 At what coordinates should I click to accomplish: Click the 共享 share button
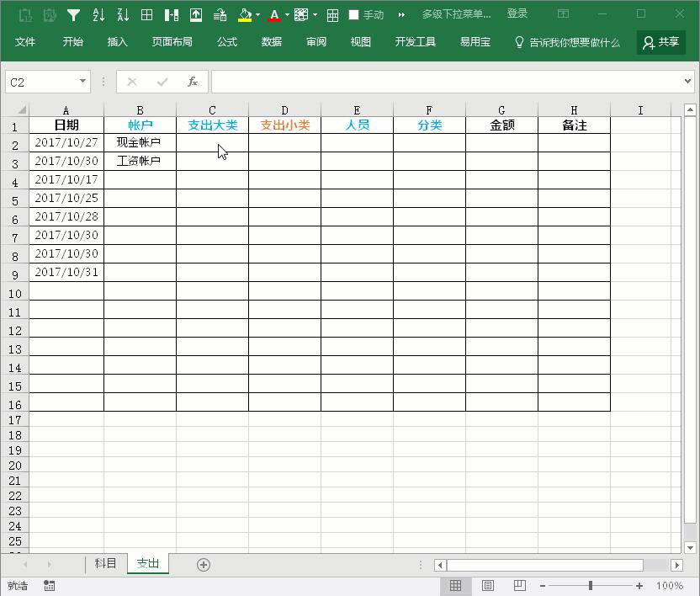pyautogui.click(x=662, y=41)
